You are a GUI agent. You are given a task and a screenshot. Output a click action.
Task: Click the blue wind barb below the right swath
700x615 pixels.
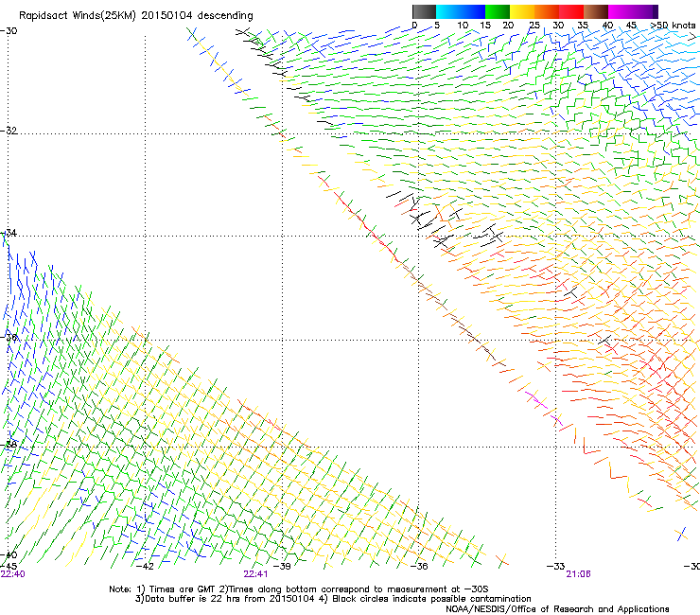click(682, 534)
